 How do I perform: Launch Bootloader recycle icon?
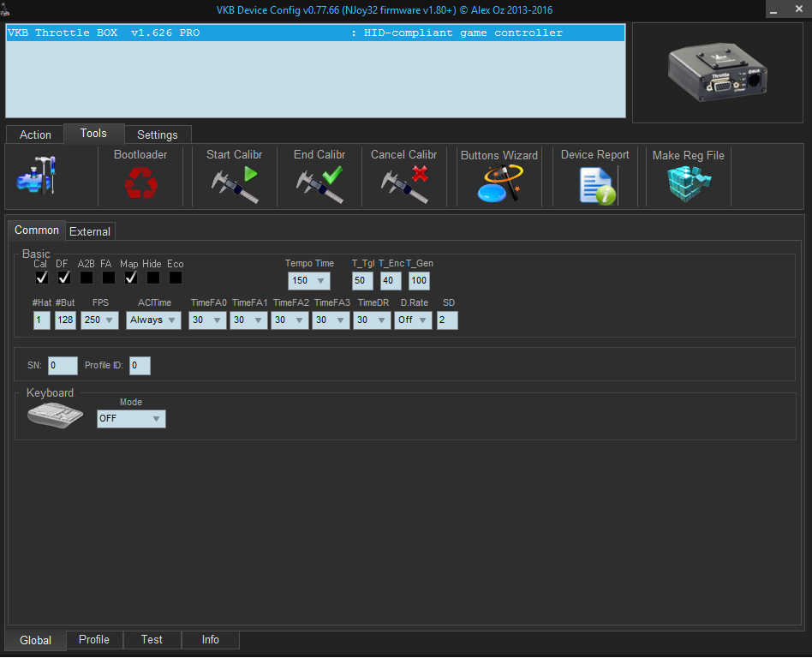140,184
